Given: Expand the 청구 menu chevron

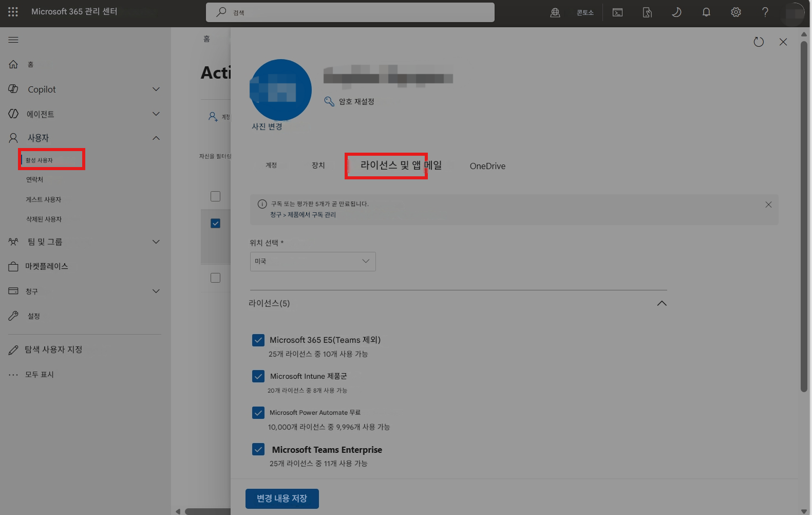Looking at the screenshot, I should tap(156, 291).
